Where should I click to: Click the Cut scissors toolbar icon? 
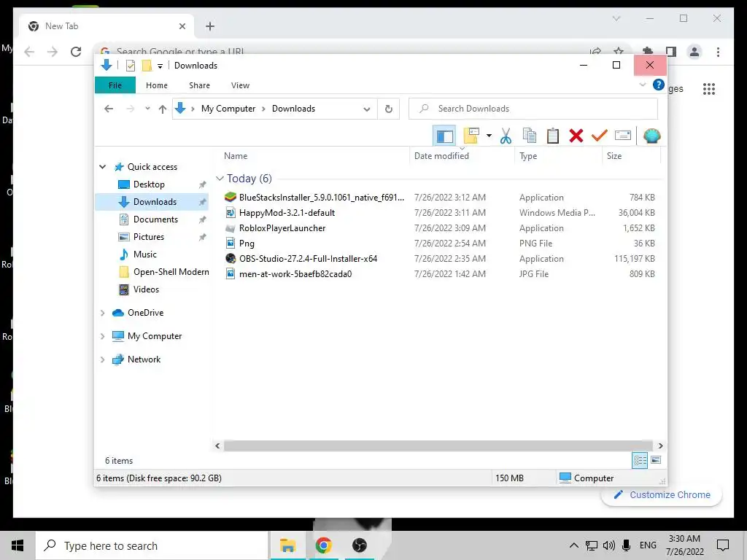tap(506, 136)
